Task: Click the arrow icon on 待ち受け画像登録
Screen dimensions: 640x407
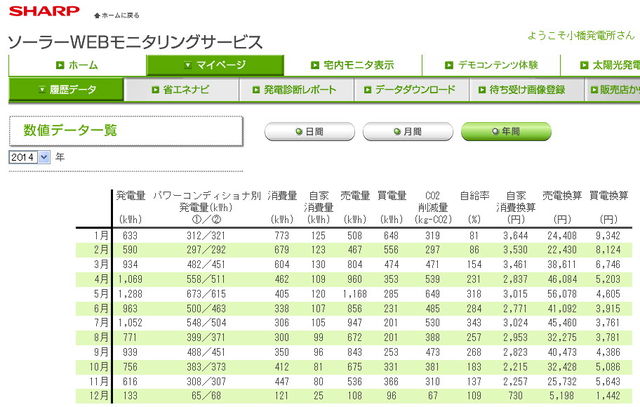Action: point(482,90)
